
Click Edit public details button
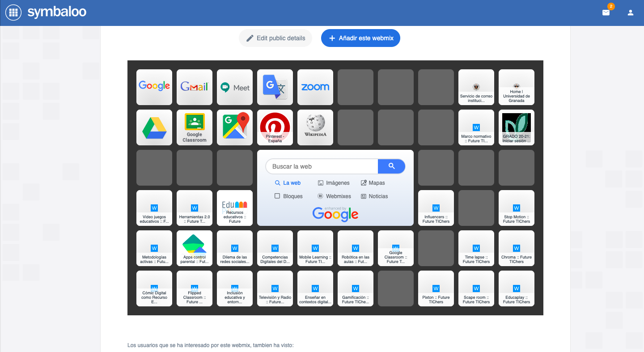click(x=275, y=38)
